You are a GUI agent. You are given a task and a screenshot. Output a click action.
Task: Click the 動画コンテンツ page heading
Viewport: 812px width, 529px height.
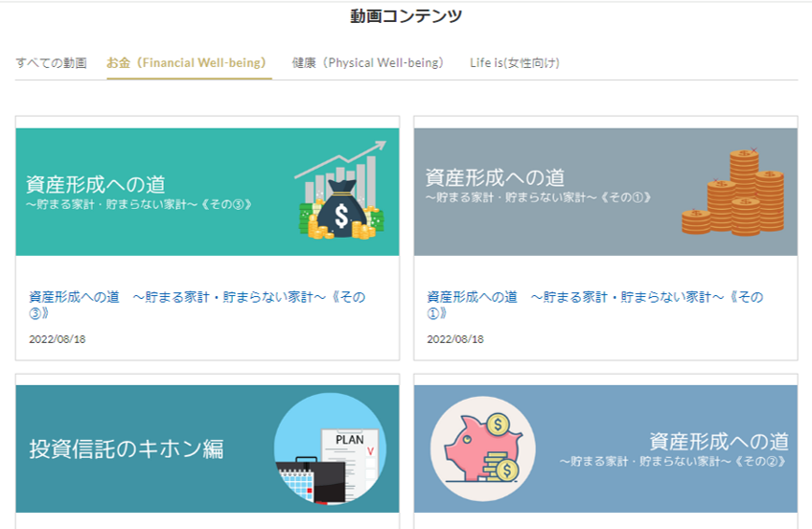(406, 16)
